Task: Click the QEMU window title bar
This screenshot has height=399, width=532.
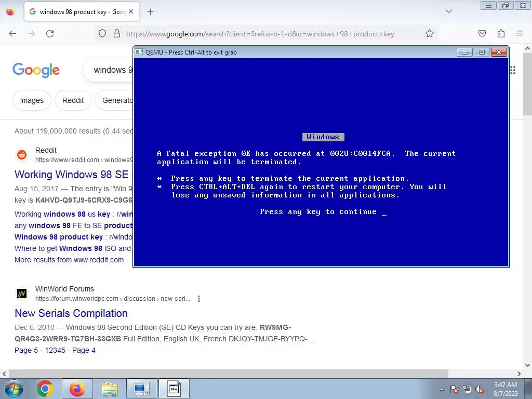Action: [295, 52]
